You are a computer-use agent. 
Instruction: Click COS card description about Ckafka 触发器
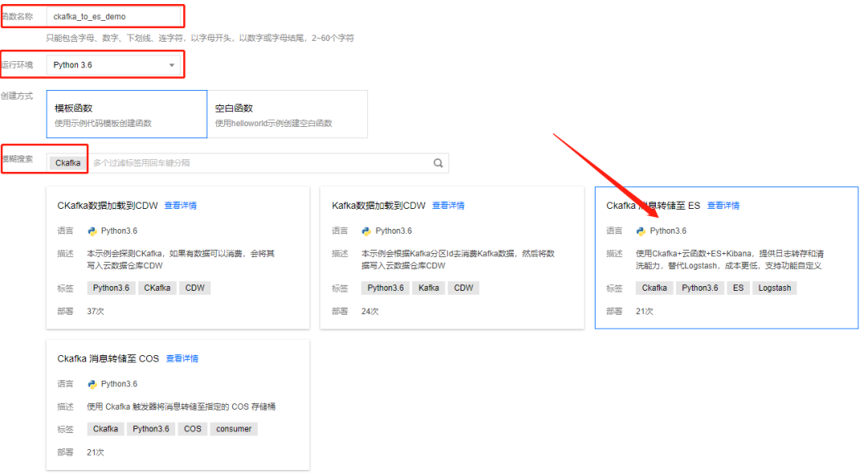tap(181, 407)
